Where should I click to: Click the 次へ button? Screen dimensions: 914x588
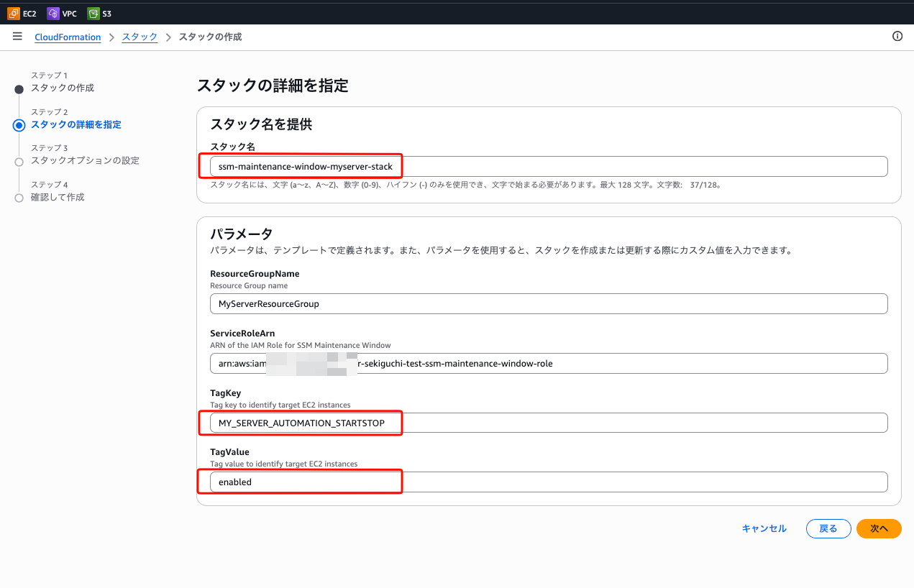pyautogui.click(x=879, y=528)
